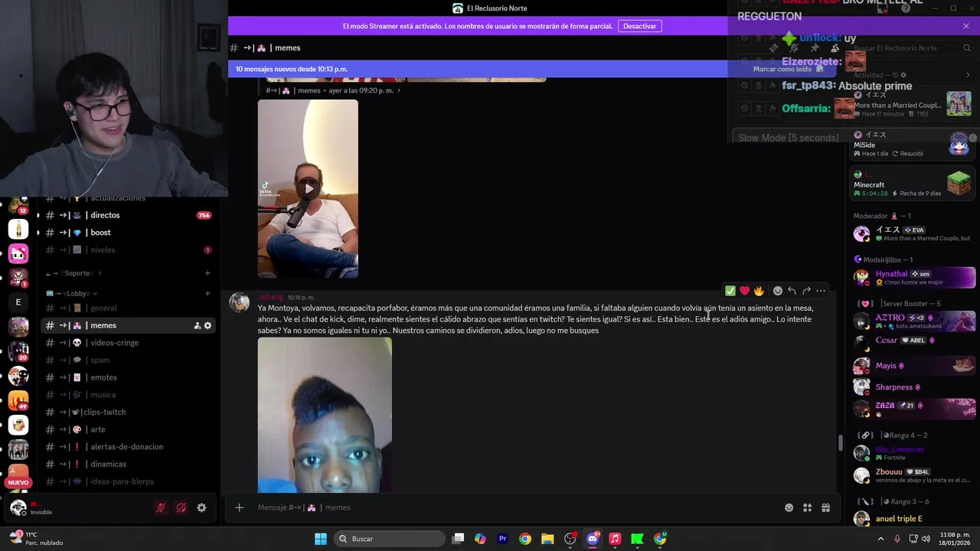Open AZTRO member profile

click(x=914, y=321)
